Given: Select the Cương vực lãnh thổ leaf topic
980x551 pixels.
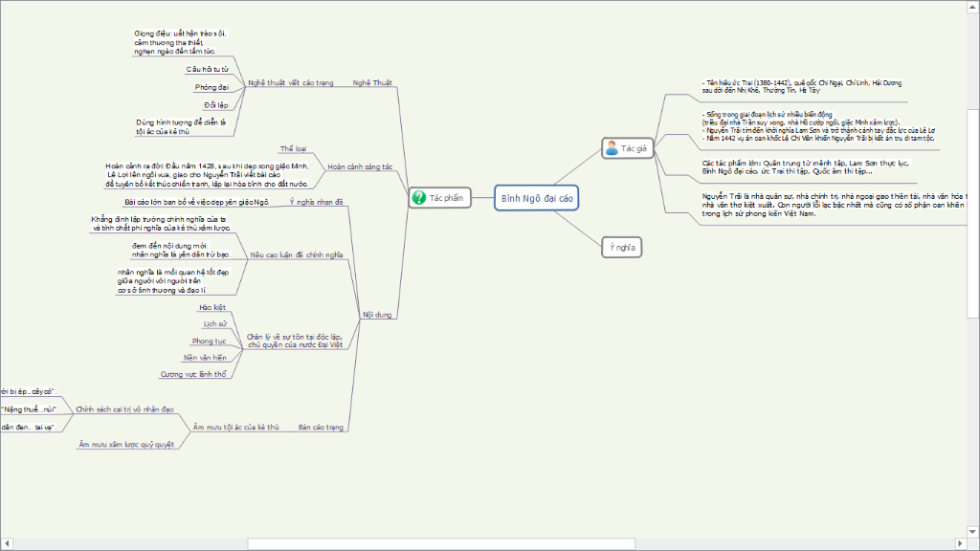Looking at the screenshot, I should (193, 374).
